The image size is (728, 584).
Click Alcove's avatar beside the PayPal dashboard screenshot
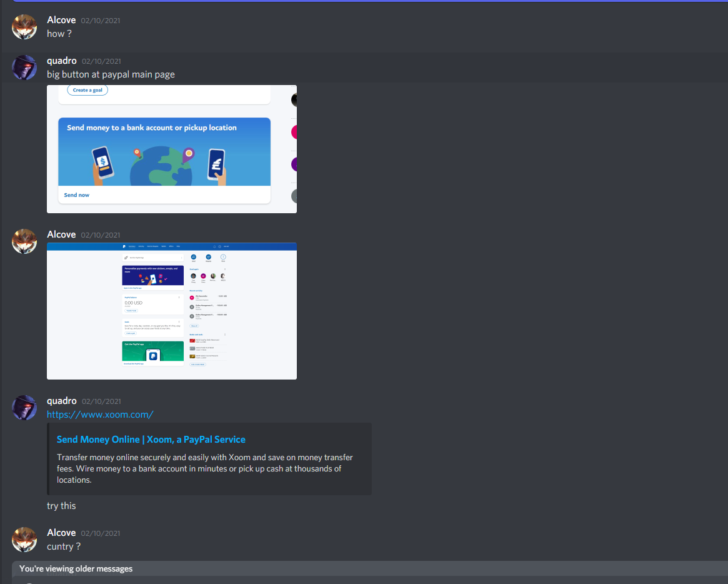click(24, 241)
